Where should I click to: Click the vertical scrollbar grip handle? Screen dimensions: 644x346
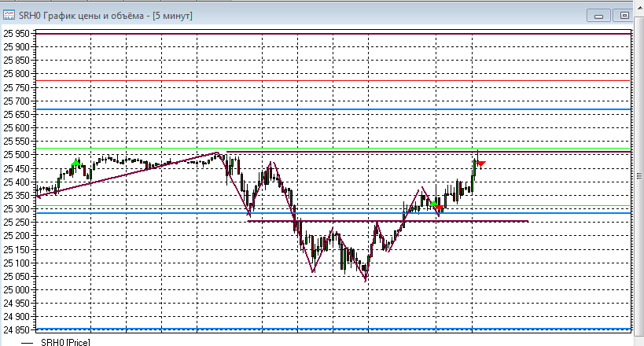tap(639, 176)
